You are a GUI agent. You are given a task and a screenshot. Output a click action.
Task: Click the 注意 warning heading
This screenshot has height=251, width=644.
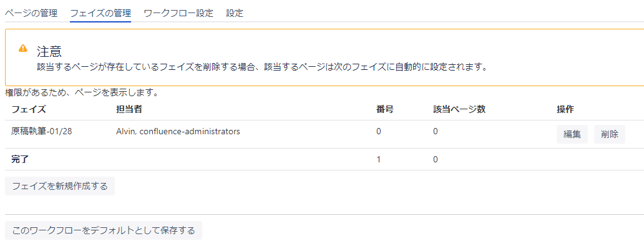49,51
